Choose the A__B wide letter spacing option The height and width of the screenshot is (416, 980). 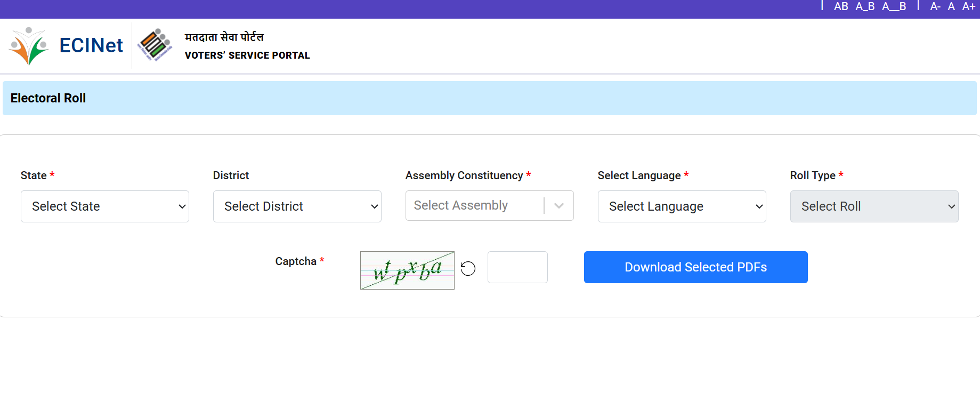[894, 6]
